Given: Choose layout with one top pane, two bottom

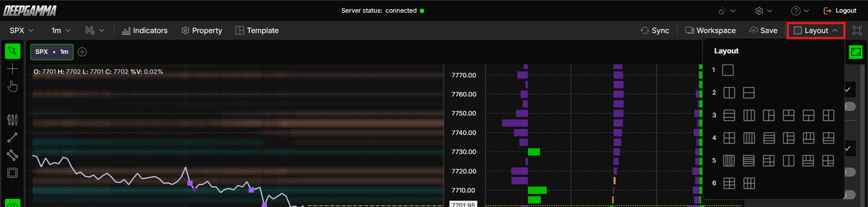Looking at the screenshot, I should (809, 116).
